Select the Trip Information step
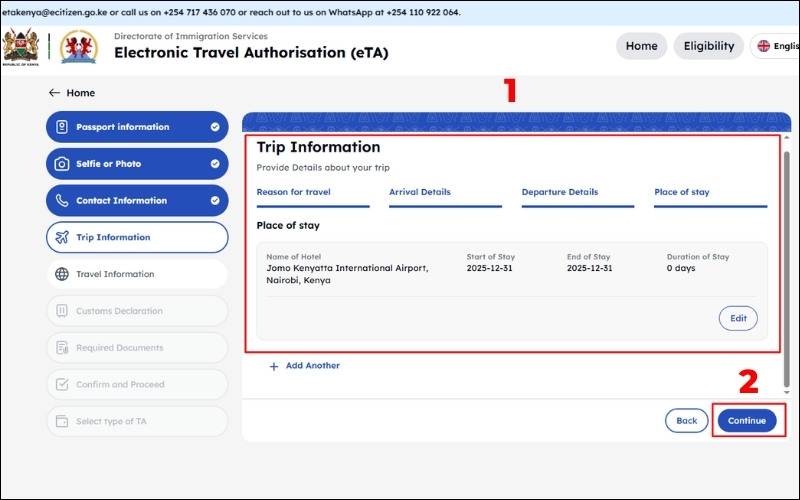Image resolution: width=800 pixels, height=500 pixels. pyautogui.click(x=137, y=237)
